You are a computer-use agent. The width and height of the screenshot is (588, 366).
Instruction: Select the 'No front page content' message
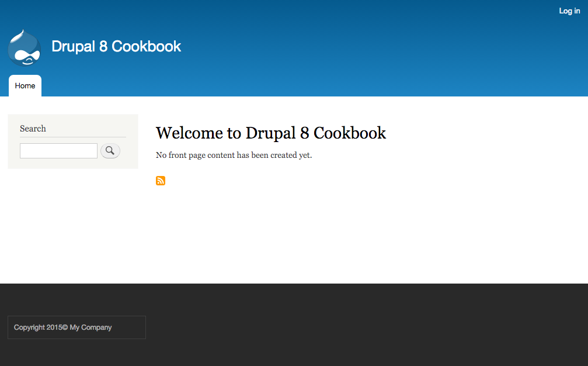pyautogui.click(x=234, y=155)
